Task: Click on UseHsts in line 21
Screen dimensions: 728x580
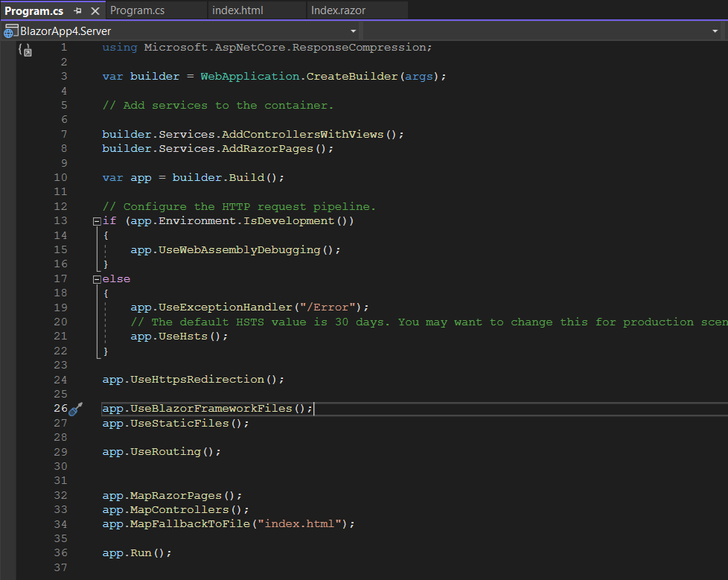Action: pos(183,337)
